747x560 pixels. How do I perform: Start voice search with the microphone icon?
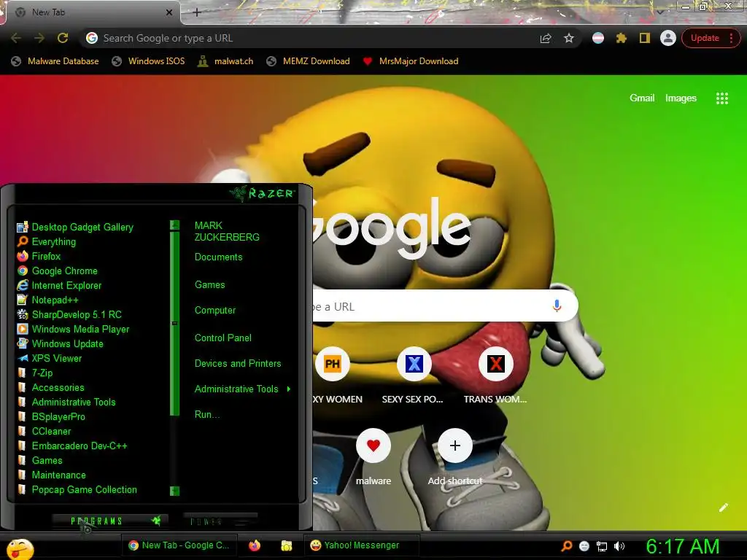557,306
